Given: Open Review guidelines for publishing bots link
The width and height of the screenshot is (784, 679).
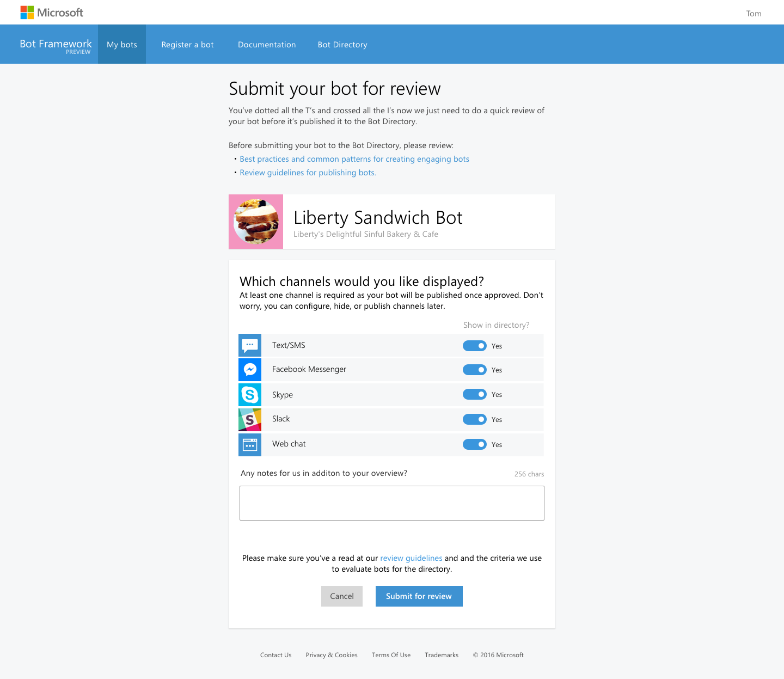Looking at the screenshot, I should coord(308,173).
